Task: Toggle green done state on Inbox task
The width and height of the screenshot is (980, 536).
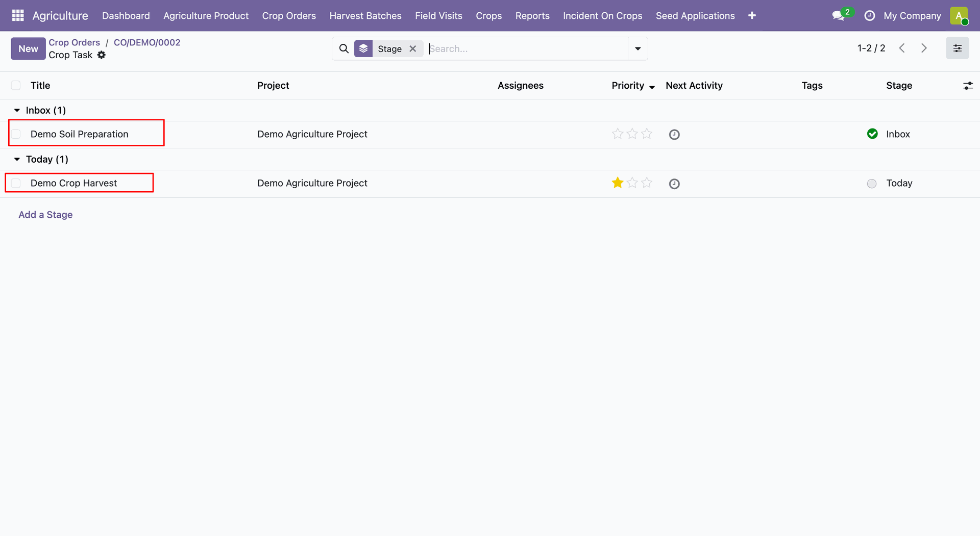Action: [x=872, y=134]
